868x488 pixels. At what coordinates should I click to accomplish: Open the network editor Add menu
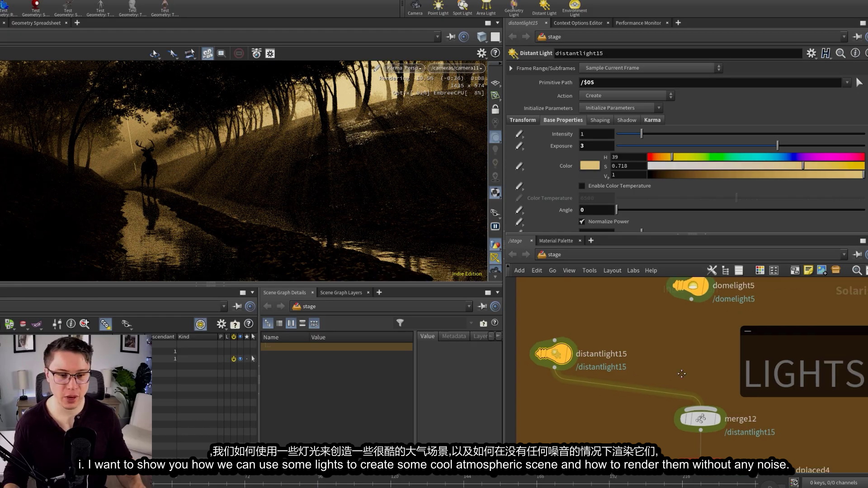point(519,270)
